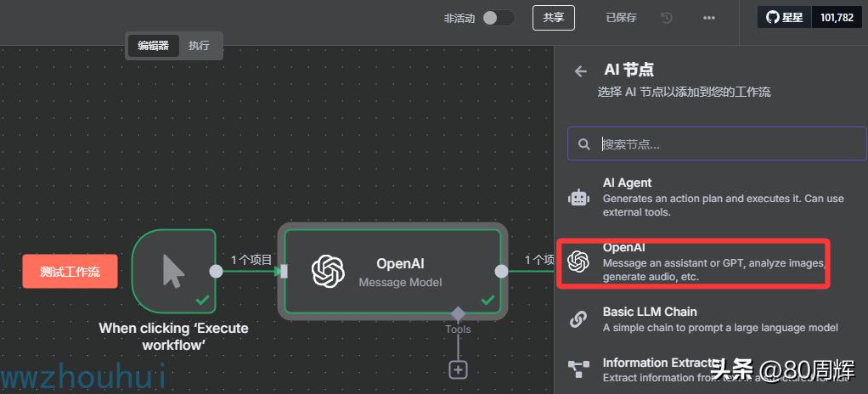Switch to the 编辑器 tab

[154, 45]
